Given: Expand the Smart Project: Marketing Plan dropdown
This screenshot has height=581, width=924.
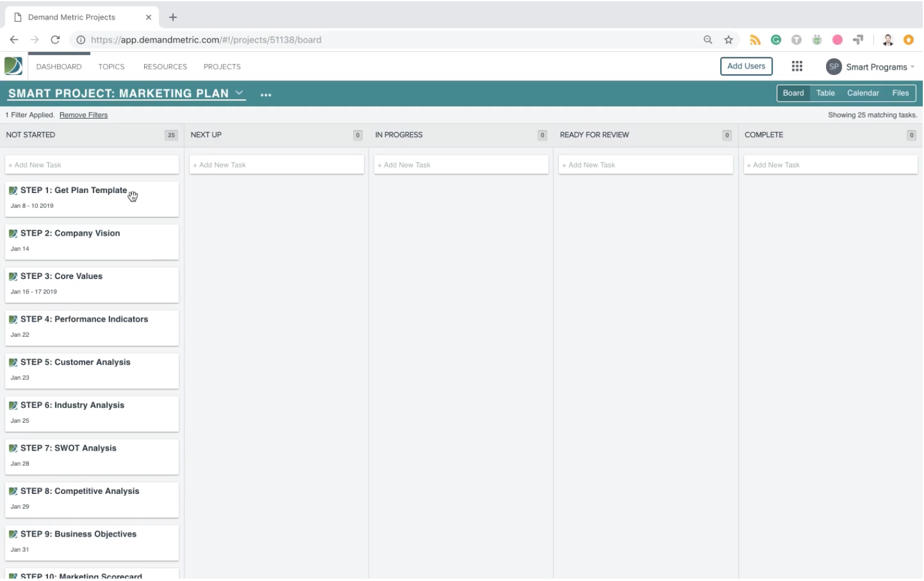Looking at the screenshot, I should (x=239, y=93).
